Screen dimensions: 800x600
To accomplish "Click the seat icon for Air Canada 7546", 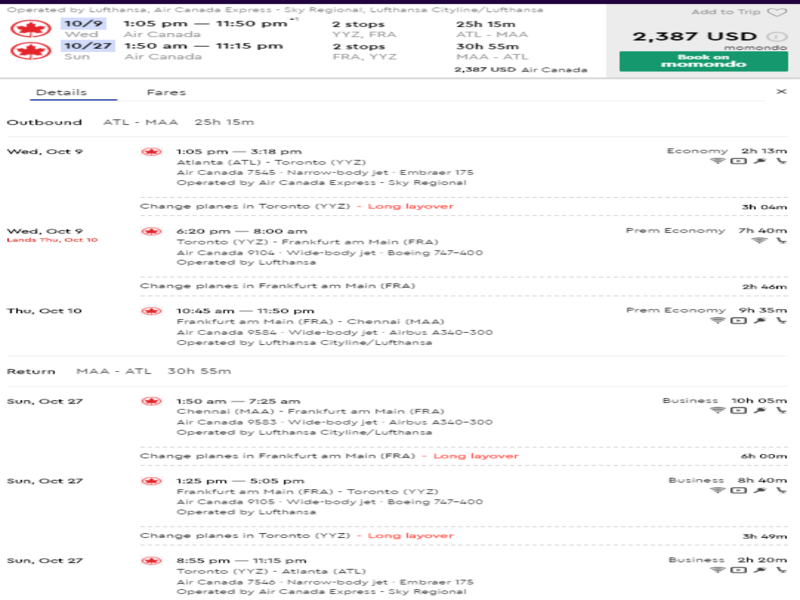I will point(781,570).
